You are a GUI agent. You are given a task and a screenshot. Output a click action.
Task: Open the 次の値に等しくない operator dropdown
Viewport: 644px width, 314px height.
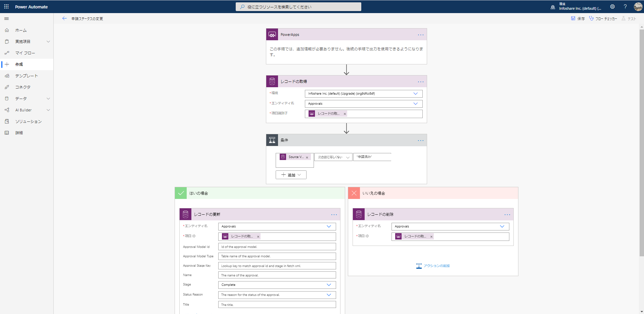(x=333, y=157)
